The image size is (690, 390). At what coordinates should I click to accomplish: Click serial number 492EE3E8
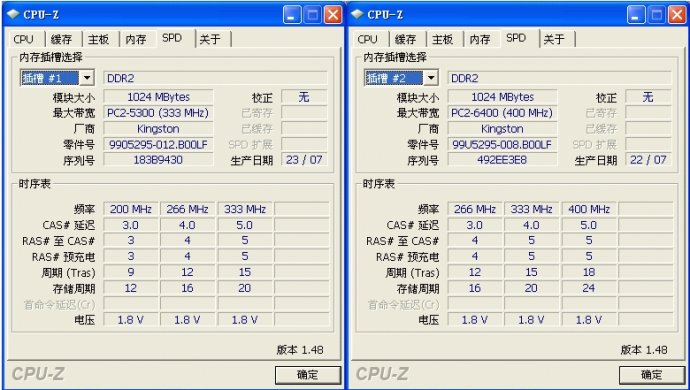point(503,160)
